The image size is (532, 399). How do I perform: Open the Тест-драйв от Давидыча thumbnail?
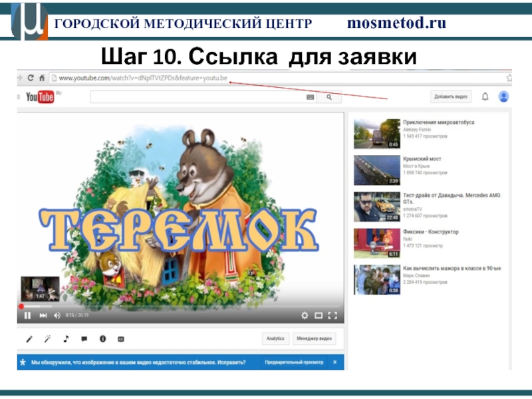377,207
